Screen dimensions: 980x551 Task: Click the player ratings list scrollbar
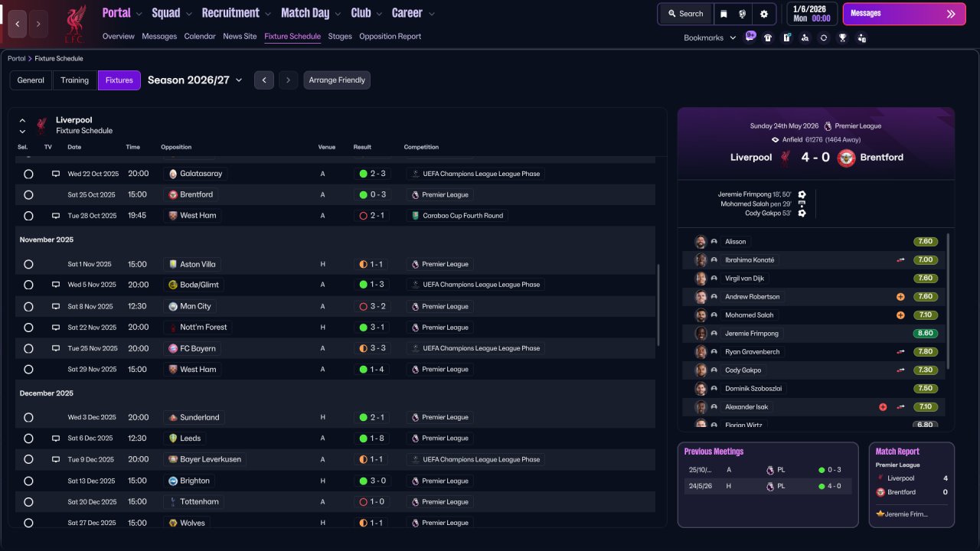click(948, 302)
